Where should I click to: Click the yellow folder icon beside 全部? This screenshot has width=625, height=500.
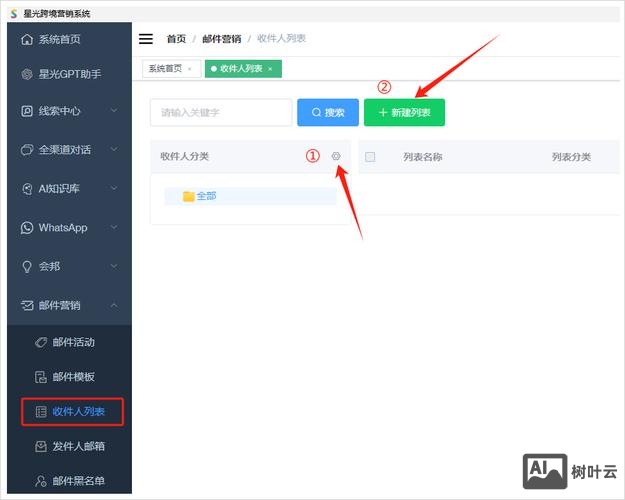188,196
